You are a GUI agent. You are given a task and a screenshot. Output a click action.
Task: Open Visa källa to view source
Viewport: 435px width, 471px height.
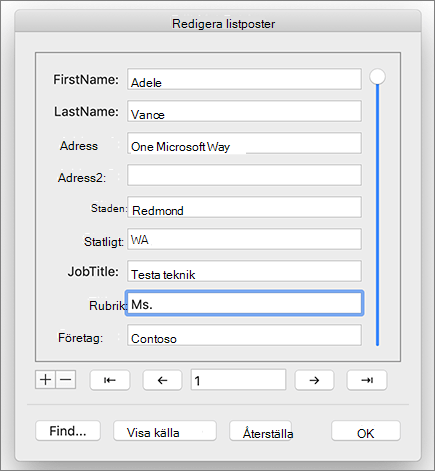(x=165, y=431)
